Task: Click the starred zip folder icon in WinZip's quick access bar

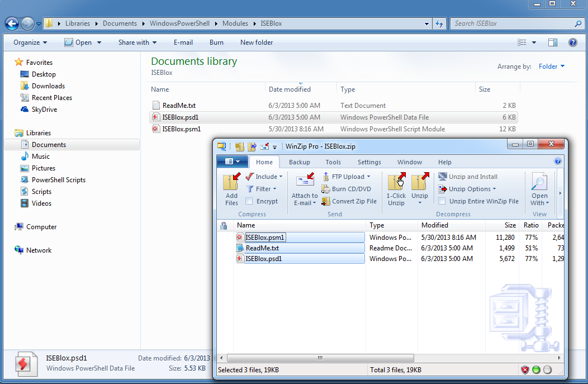Action: click(239, 146)
